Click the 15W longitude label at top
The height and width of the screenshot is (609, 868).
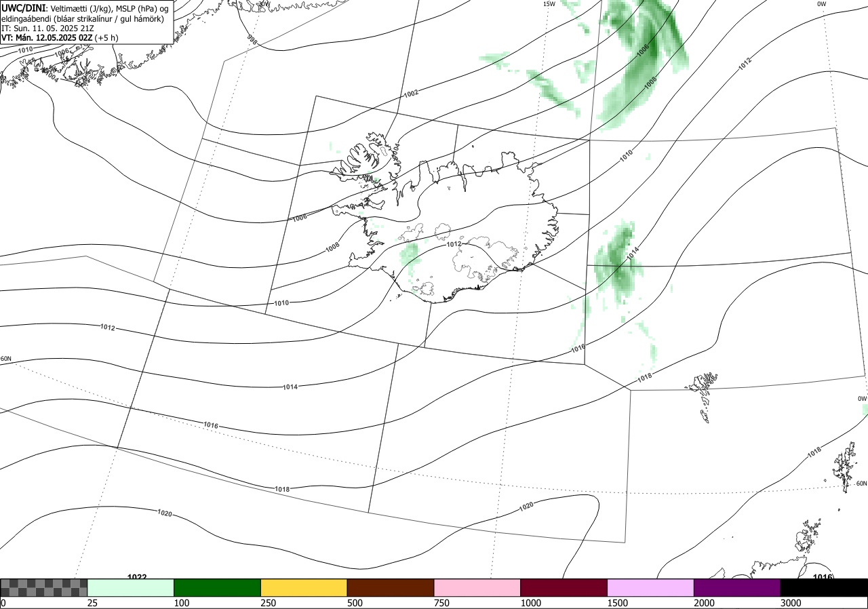point(549,4)
